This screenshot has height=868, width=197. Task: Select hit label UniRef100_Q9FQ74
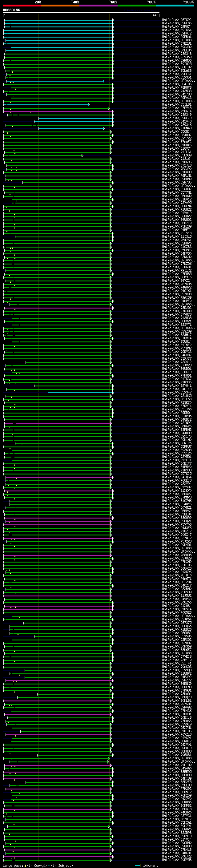pos(177,27)
